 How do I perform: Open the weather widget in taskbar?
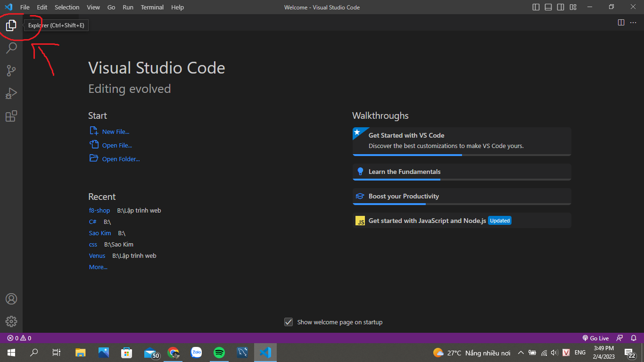[472, 353]
